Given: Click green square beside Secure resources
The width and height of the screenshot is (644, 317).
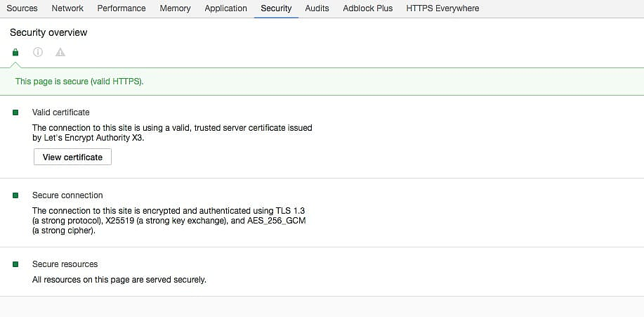Looking at the screenshot, I should pos(15,264).
